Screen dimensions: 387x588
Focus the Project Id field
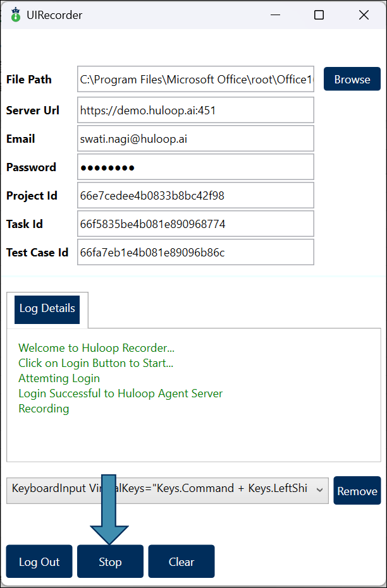(195, 196)
